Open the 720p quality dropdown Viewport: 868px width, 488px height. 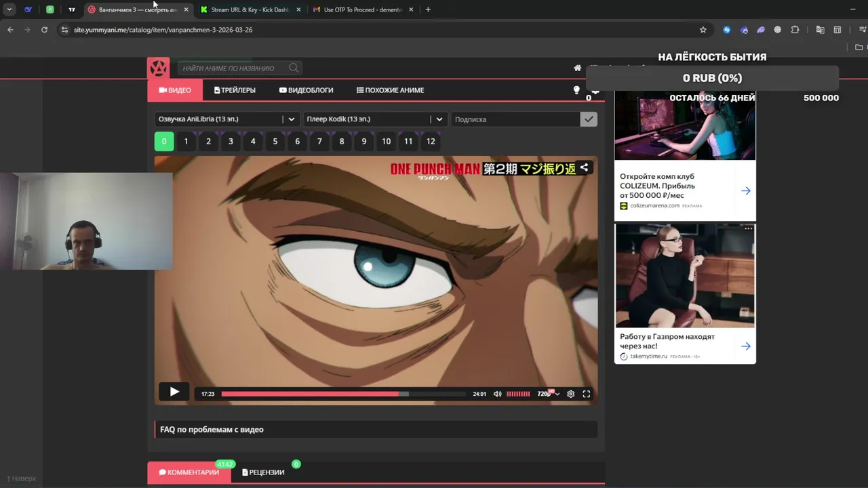[x=548, y=394]
